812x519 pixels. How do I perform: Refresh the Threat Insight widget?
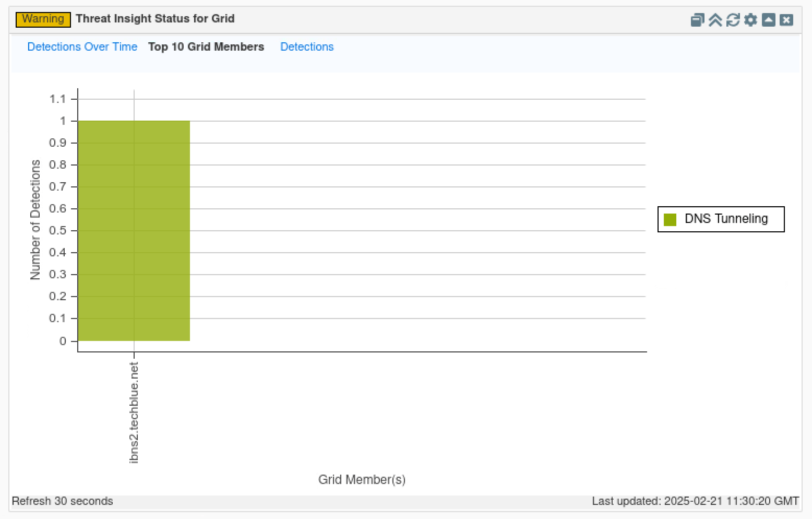point(733,20)
